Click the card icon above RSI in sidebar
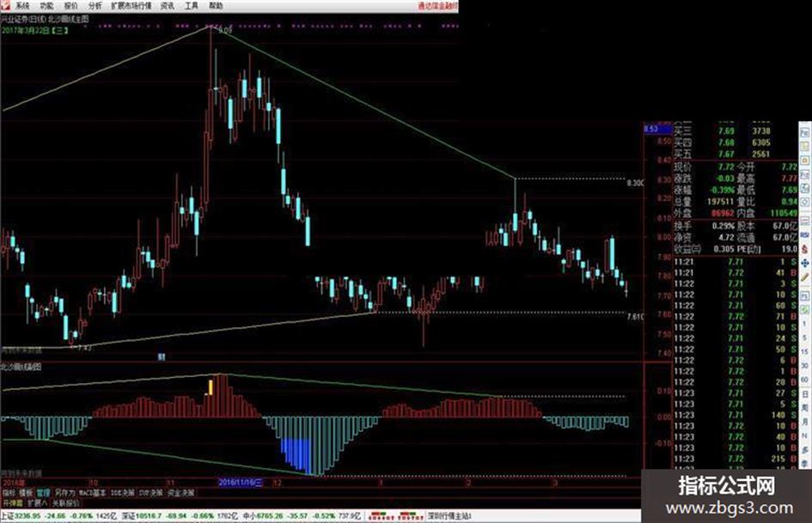812x523 pixels. [805, 221]
